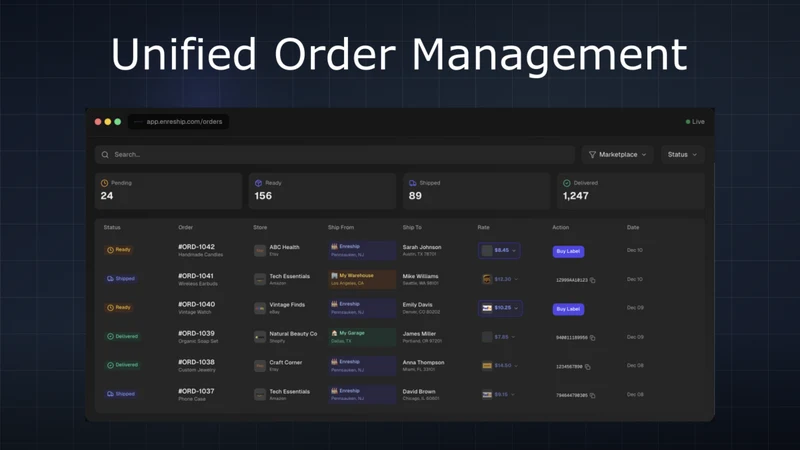The image size is (800, 450).
Task: Copy tracking number for order #ORD-1038
Action: click(588, 366)
